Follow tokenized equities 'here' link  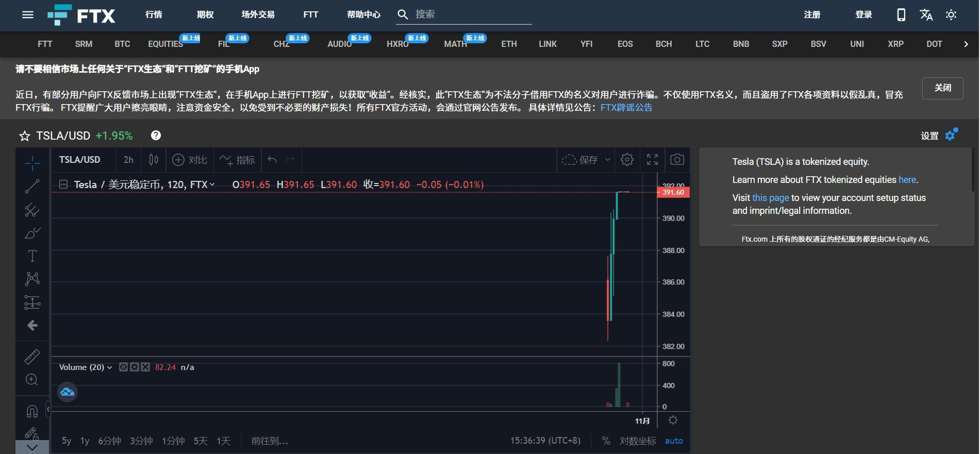(907, 180)
